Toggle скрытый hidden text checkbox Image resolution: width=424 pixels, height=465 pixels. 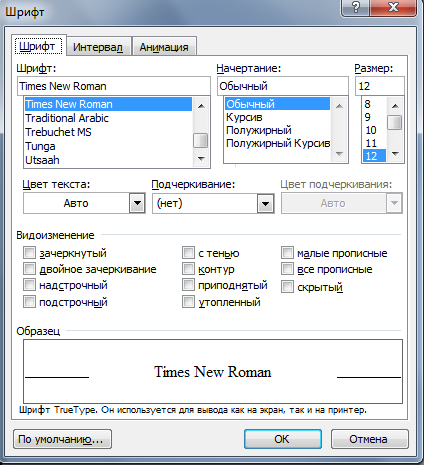(287, 286)
